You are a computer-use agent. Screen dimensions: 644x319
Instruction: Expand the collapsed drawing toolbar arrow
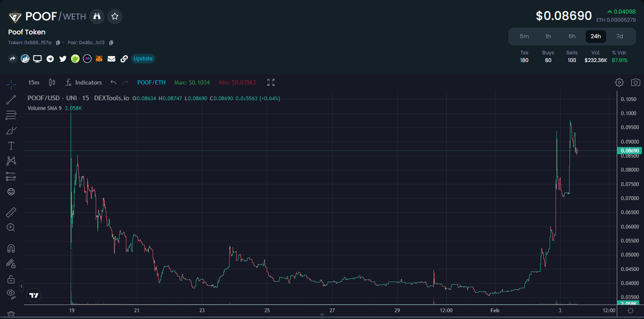[x=22, y=286]
